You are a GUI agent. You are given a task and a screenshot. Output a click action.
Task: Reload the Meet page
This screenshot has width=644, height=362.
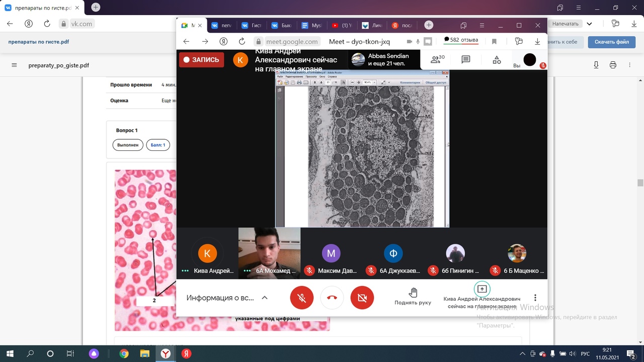[x=242, y=42]
